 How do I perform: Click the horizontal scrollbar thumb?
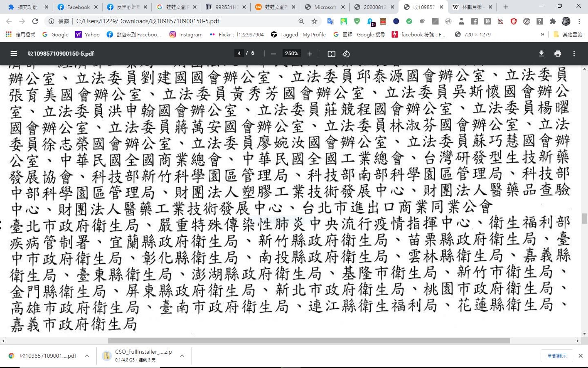tap(309, 341)
